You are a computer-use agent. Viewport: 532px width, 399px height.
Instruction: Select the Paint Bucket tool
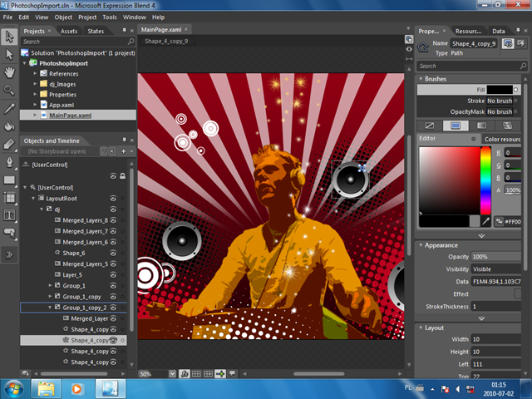coord(9,126)
